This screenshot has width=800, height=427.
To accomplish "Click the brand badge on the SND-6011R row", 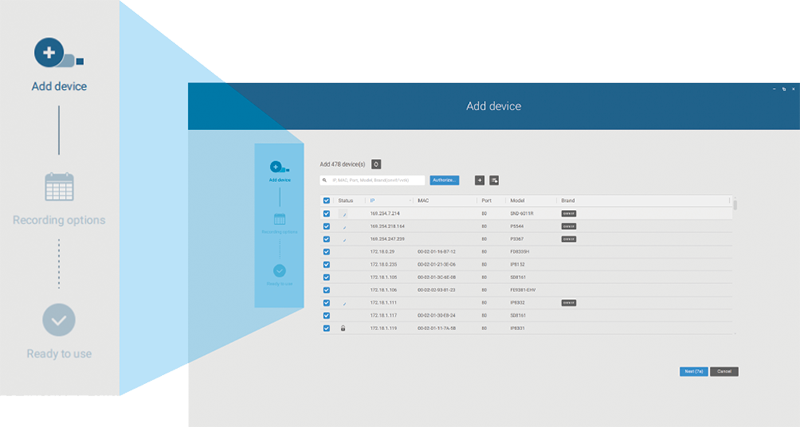I will click(x=569, y=214).
